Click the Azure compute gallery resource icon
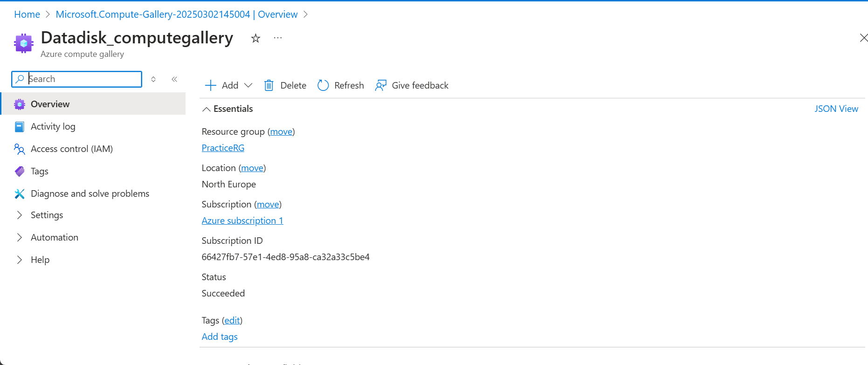 pyautogui.click(x=23, y=43)
